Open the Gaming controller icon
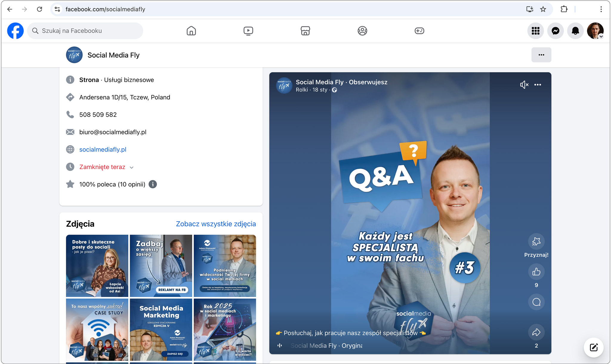 click(x=419, y=31)
